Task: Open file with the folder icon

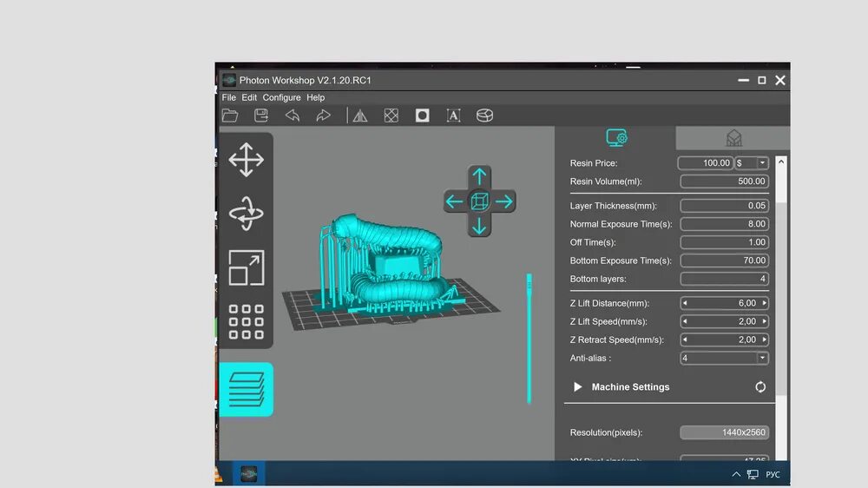Action: click(x=230, y=115)
